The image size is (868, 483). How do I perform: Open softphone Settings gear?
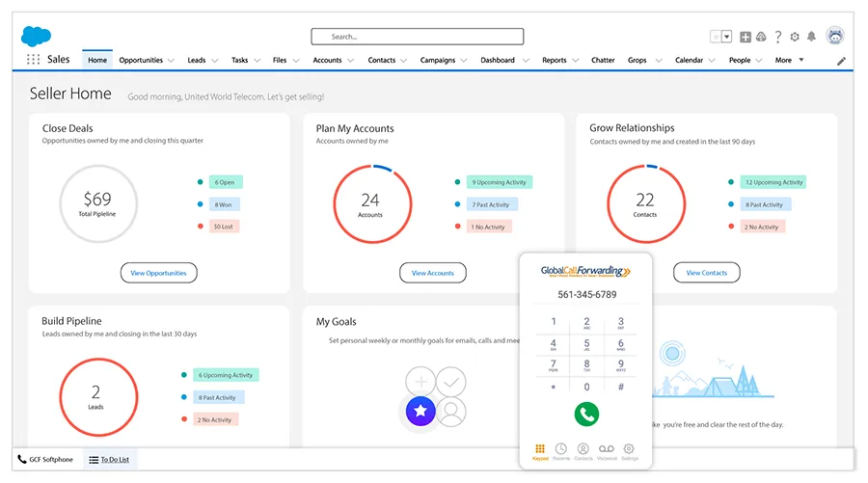coord(630,450)
